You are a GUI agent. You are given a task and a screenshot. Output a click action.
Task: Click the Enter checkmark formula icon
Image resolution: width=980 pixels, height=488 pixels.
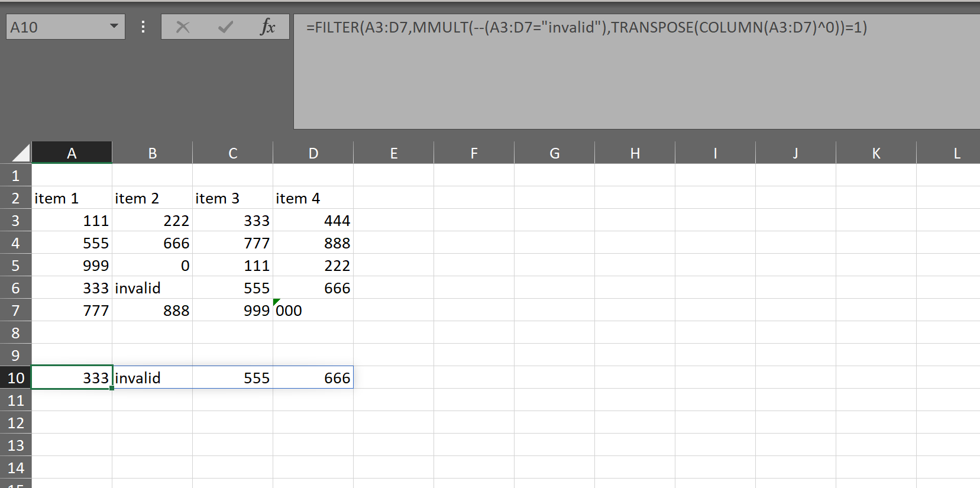225,27
